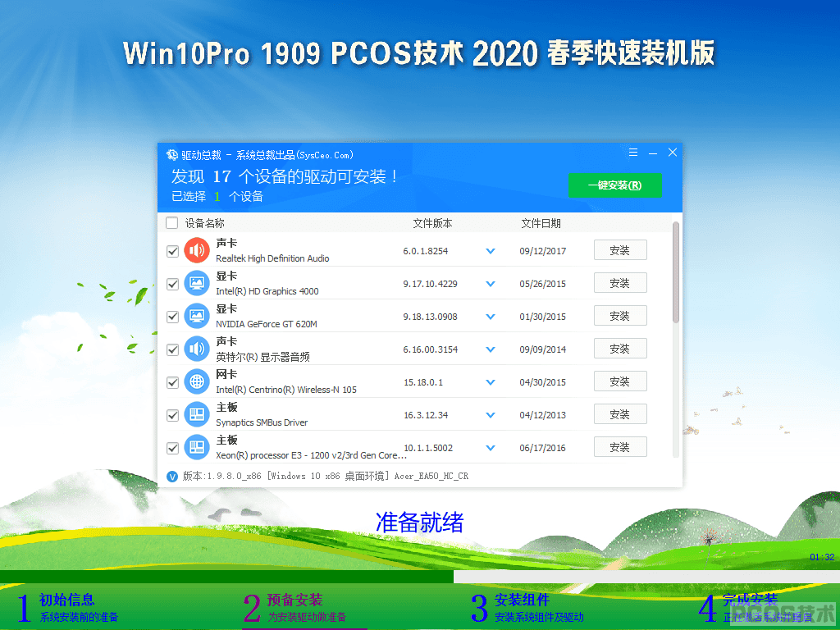Click the NVIDIA GeForce GT 620M icon
The image size is (840, 630).
coord(197,316)
